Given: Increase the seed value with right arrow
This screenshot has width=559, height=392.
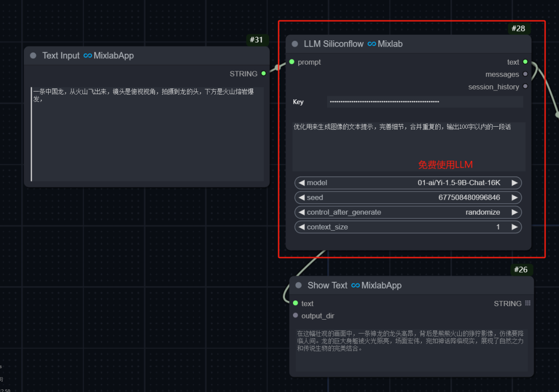Looking at the screenshot, I should point(514,198).
